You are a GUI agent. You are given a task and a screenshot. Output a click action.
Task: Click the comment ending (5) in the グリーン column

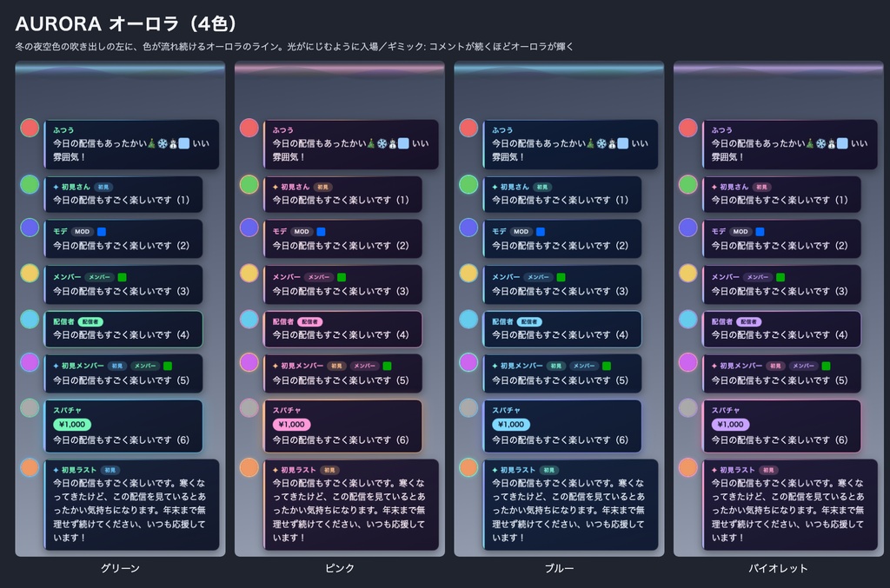pyautogui.click(x=121, y=380)
